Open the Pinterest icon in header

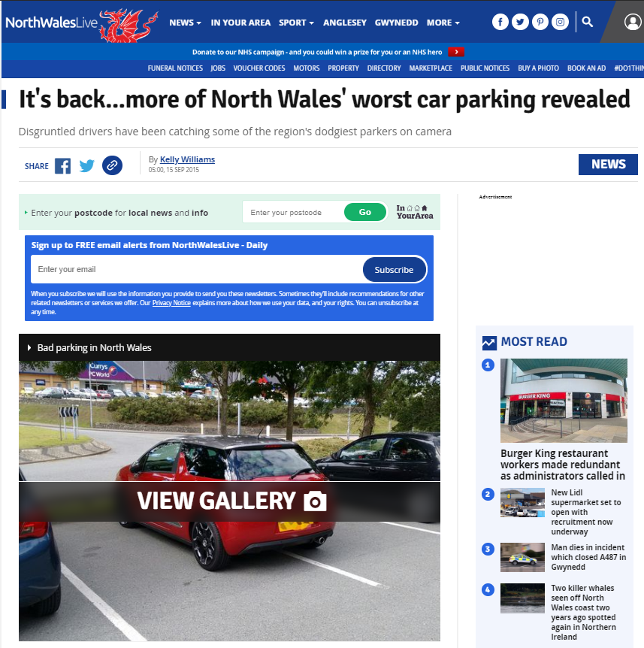click(x=540, y=22)
